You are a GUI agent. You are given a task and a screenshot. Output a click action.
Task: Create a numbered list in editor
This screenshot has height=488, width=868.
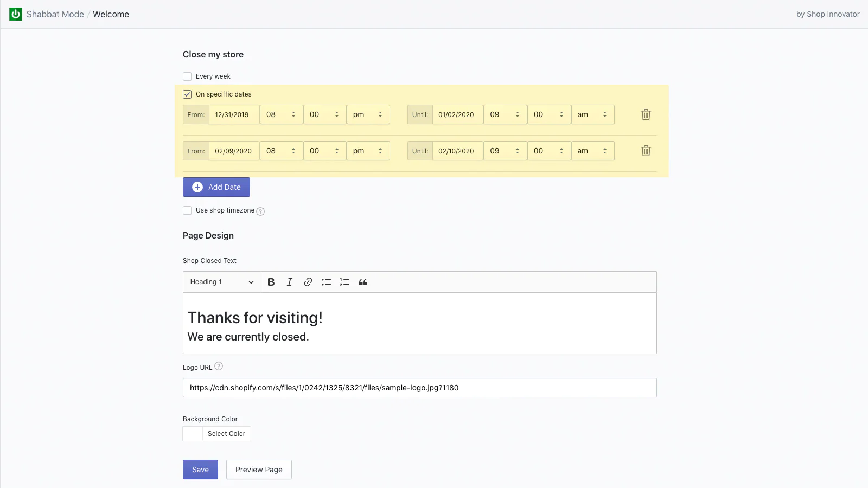point(344,282)
